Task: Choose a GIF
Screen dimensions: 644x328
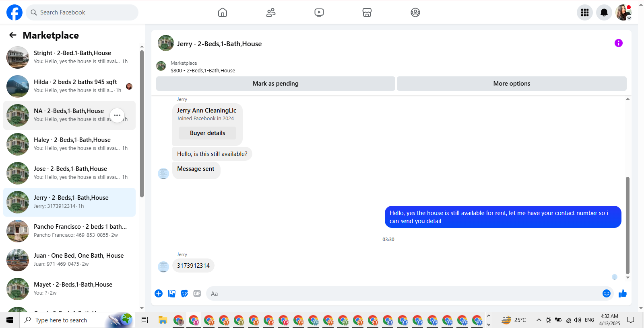Action: click(197, 293)
